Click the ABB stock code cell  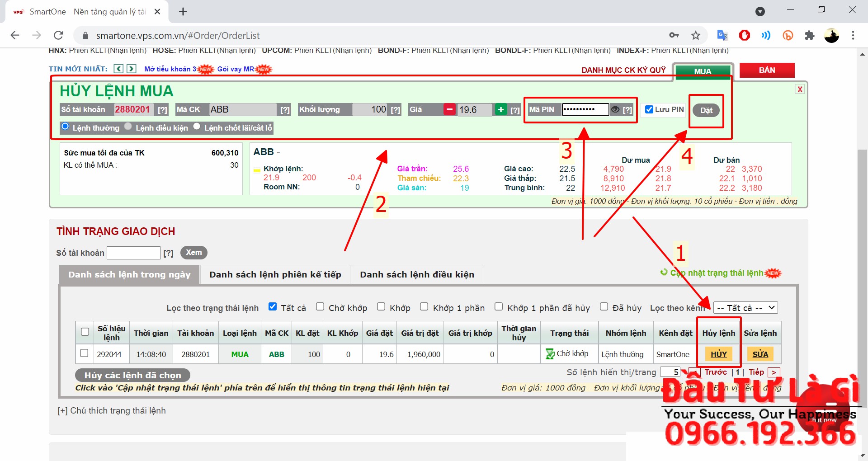[276, 354]
